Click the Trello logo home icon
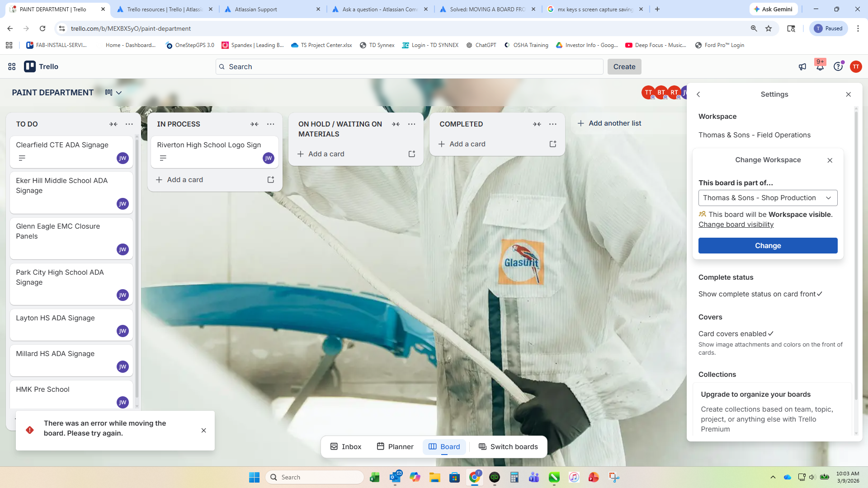Image resolution: width=868 pixels, height=488 pixels. pyautogui.click(x=41, y=66)
